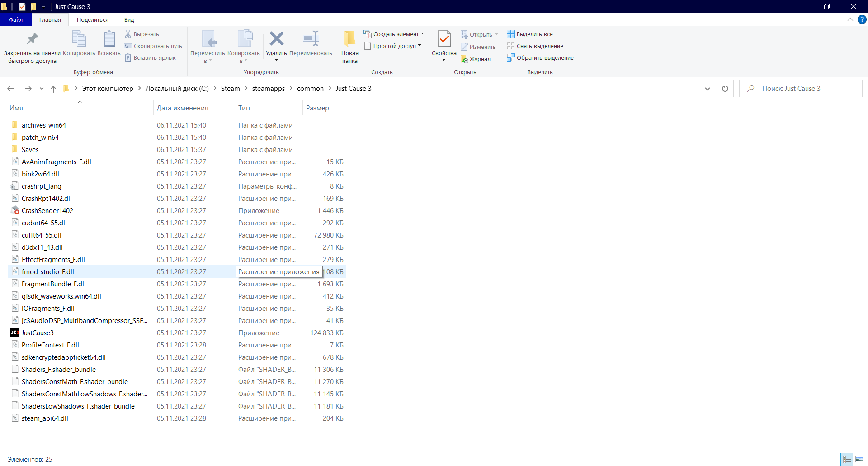Go forward with the right arrow
The image size is (868, 466).
tap(28, 89)
